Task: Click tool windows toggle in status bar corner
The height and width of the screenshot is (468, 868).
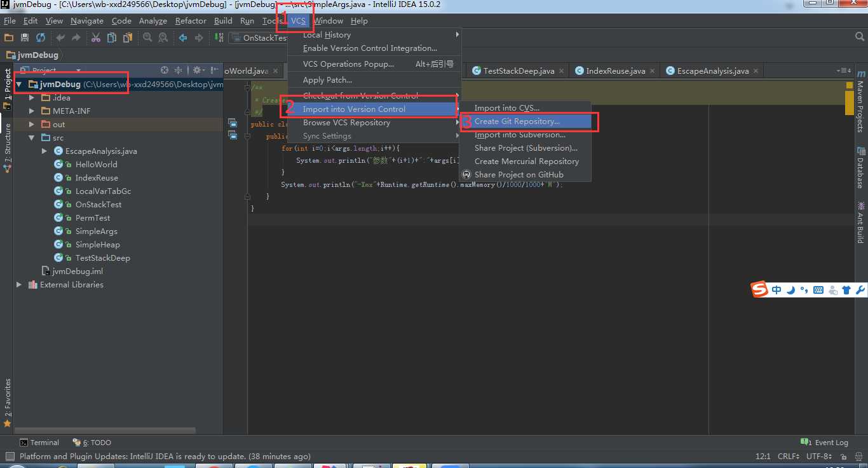Action: coord(9,457)
